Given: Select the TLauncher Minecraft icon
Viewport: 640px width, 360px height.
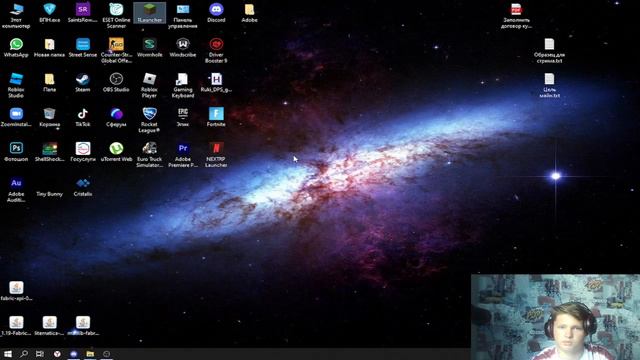Looking at the screenshot, I should pos(149,12).
